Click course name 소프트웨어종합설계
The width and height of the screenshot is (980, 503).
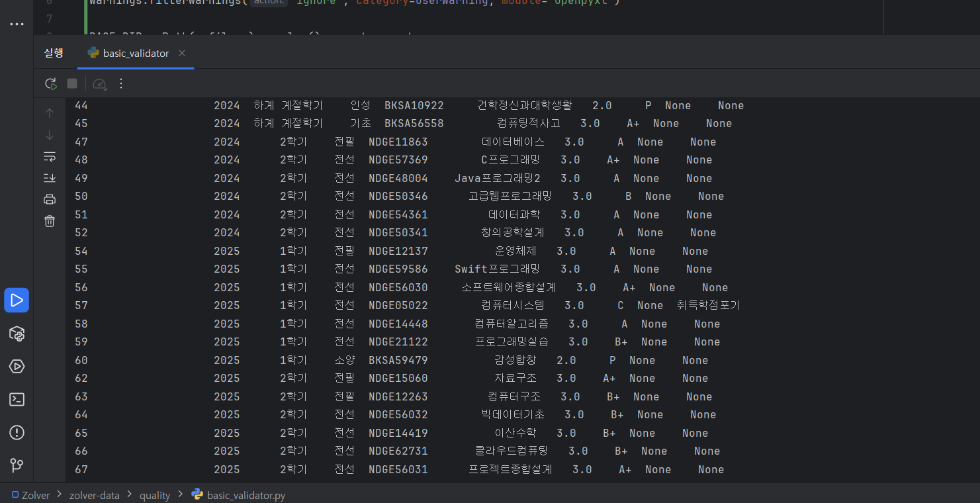pyautogui.click(x=509, y=288)
